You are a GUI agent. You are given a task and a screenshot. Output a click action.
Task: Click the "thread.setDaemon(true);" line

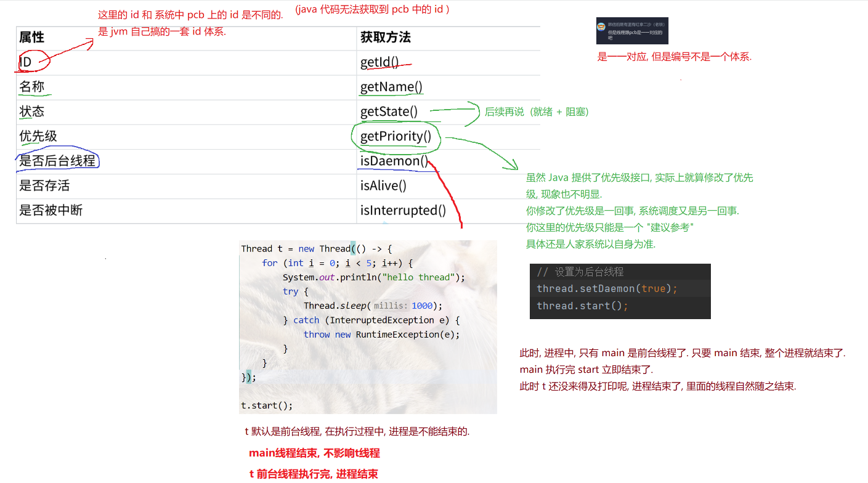(x=607, y=289)
